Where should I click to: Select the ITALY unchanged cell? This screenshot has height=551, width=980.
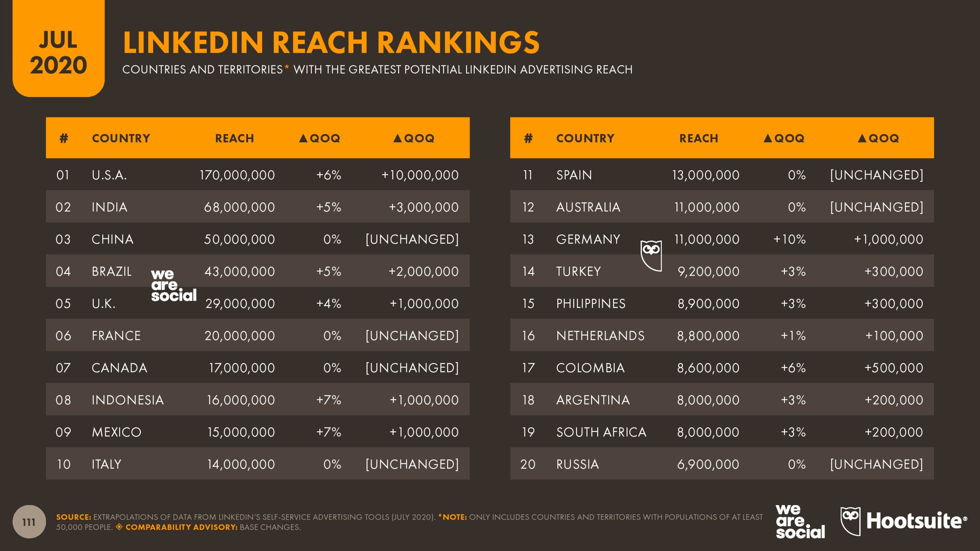point(412,464)
